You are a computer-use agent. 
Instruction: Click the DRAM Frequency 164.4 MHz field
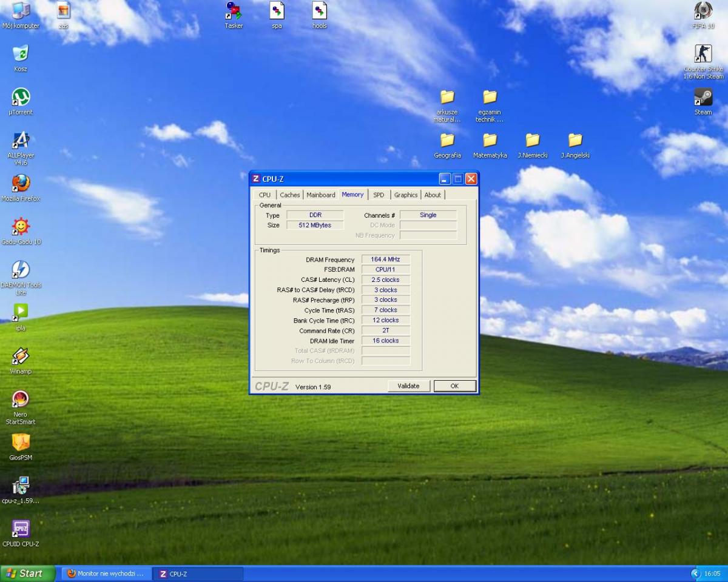coord(386,259)
